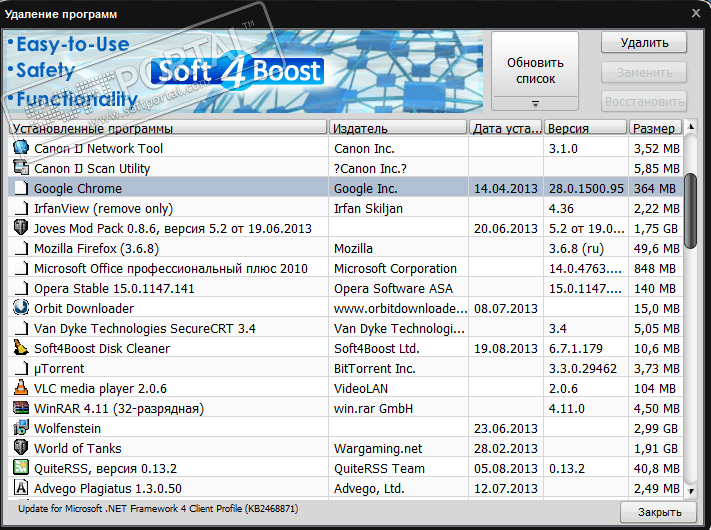The height and width of the screenshot is (530, 711).
Task: Click the Canon IJ Scan Utility icon
Action: click(21, 168)
